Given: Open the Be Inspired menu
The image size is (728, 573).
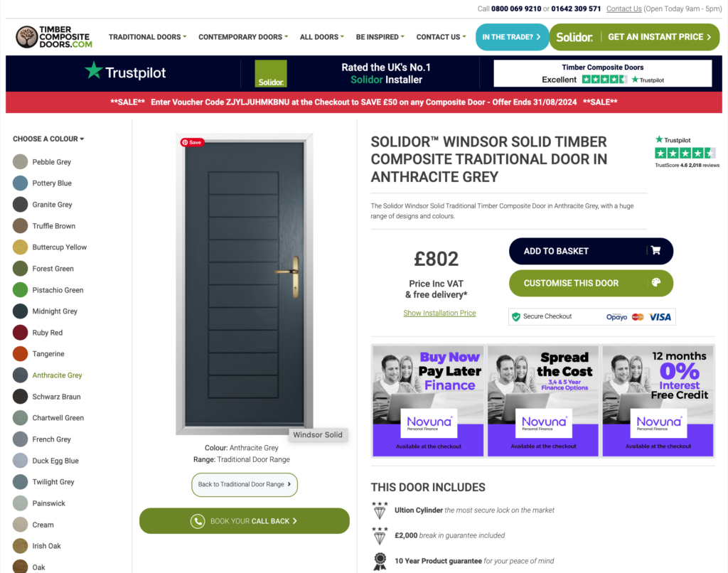Looking at the screenshot, I should [x=380, y=37].
